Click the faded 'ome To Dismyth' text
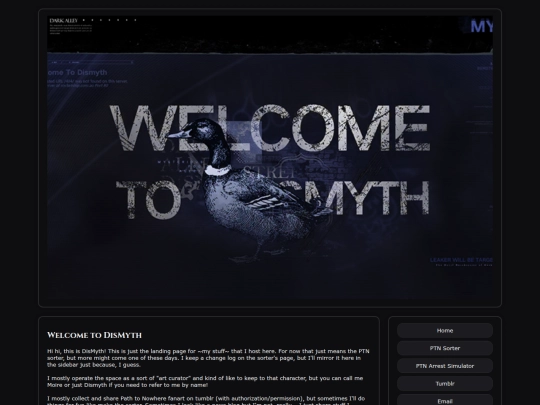This screenshot has height=405, width=540. [x=77, y=72]
